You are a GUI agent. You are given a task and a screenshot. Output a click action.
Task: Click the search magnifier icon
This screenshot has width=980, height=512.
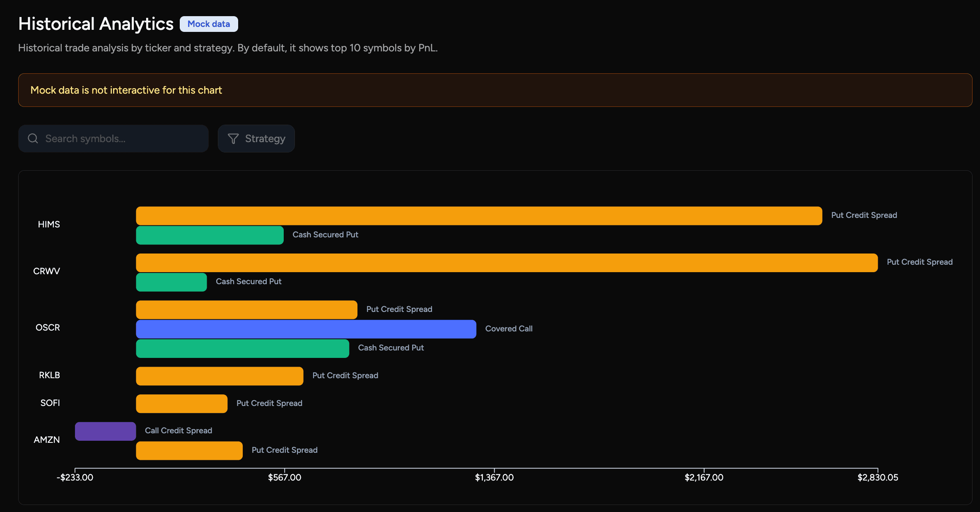pos(33,138)
